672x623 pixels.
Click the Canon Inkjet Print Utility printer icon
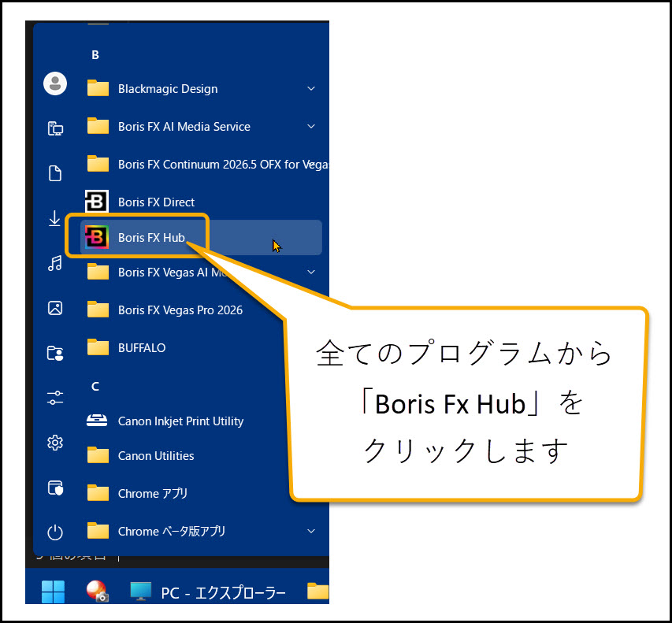(97, 421)
